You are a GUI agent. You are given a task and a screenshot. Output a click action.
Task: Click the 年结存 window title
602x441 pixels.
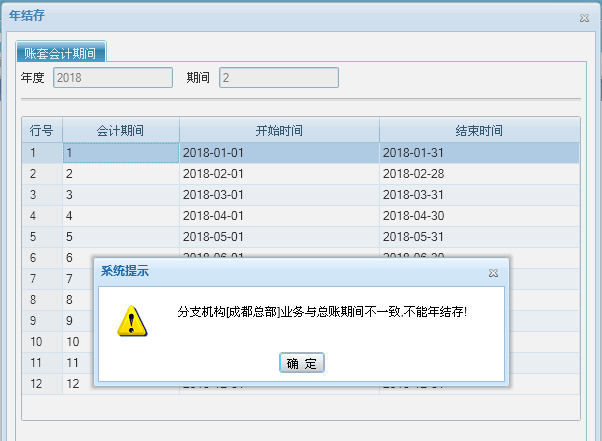point(27,15)
